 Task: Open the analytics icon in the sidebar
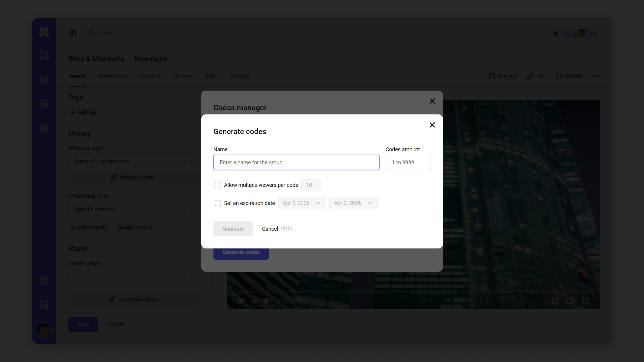click(44, 103)
